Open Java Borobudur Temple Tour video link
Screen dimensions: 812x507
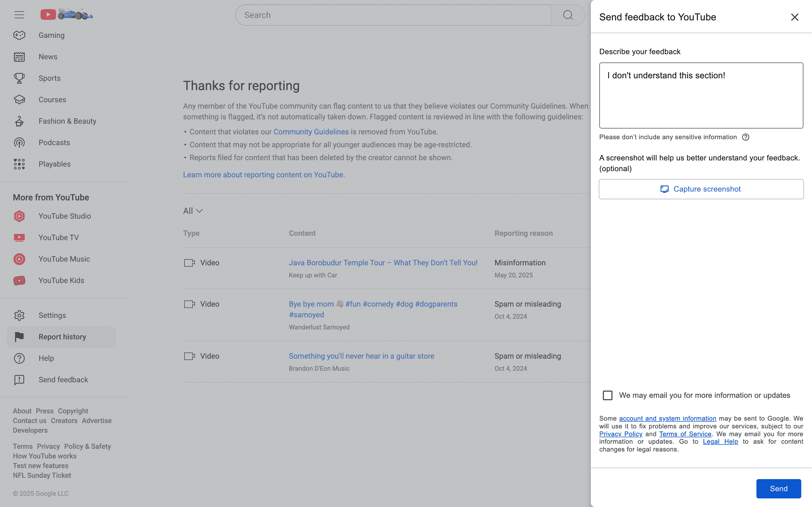[383, 263]
